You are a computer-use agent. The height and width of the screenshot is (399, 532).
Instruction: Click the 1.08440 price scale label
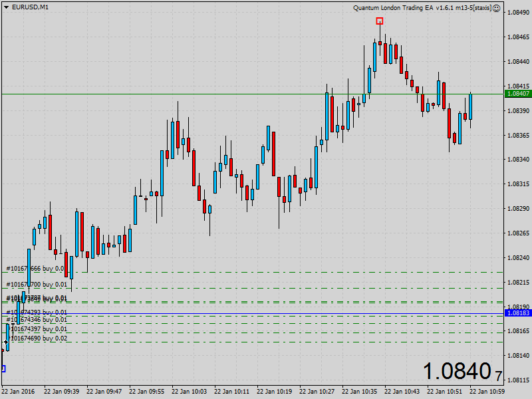tap(518, 62)
